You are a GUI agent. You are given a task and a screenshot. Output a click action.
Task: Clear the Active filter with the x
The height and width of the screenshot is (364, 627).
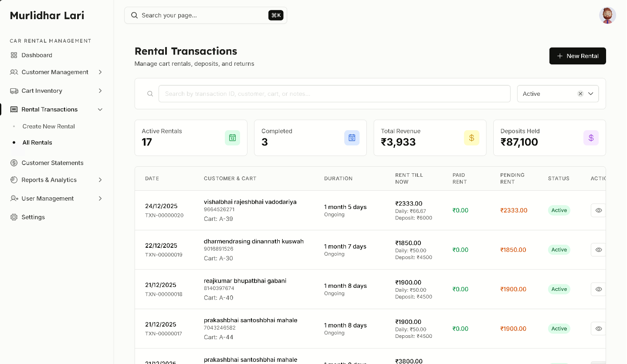click(580, 94)
